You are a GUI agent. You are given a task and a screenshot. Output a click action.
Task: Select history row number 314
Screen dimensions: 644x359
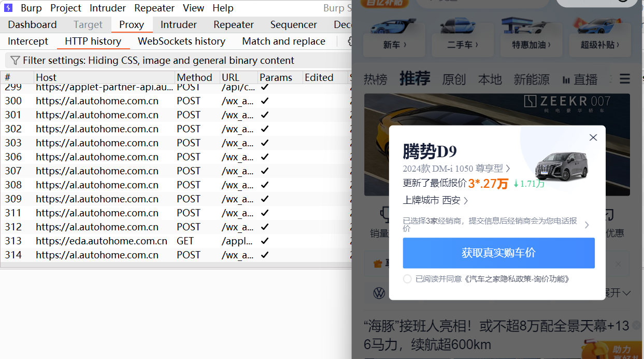176,255
